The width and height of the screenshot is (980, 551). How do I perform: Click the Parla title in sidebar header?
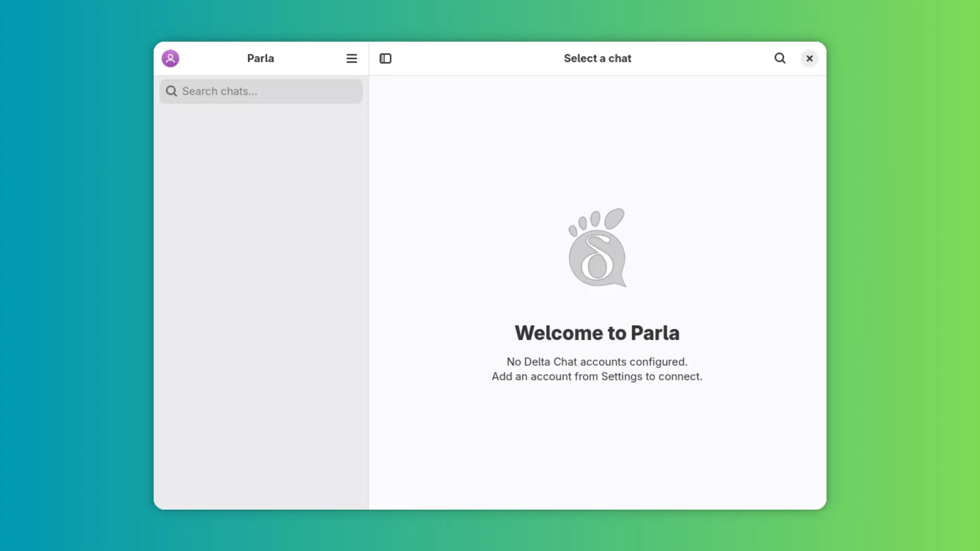[x=261, y=58]
